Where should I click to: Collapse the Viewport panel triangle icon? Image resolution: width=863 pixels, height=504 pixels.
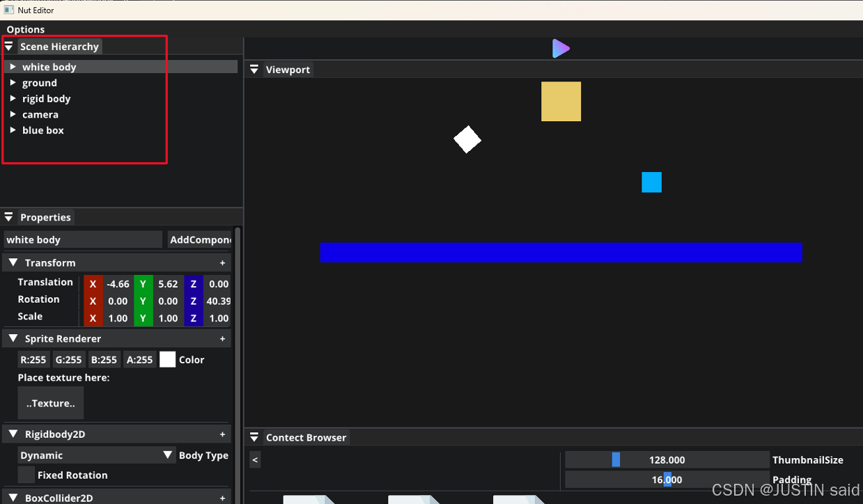point(254,70)
